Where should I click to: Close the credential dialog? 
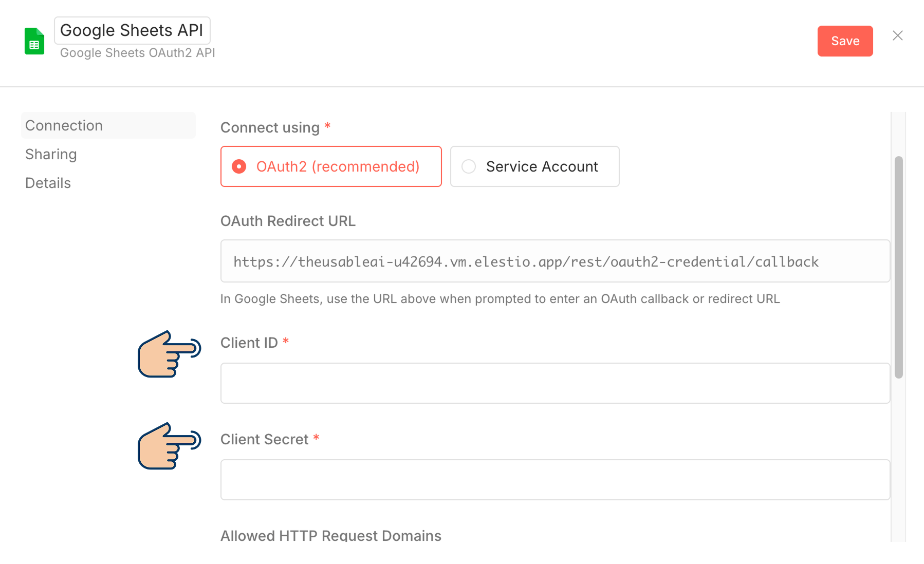(897, 35)
